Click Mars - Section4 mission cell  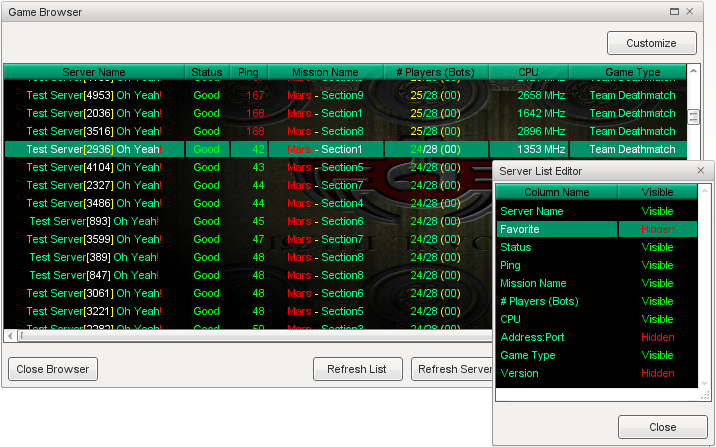[x=326, y=203]
